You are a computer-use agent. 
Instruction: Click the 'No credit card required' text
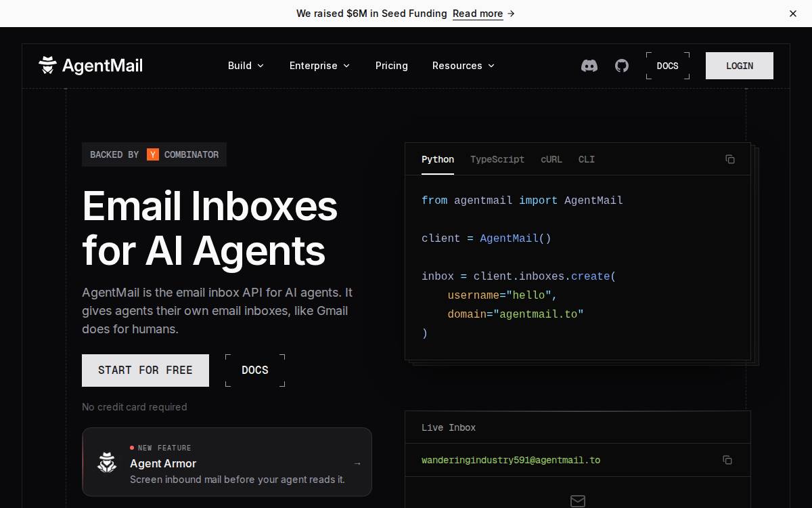click(x=135, y=407)
